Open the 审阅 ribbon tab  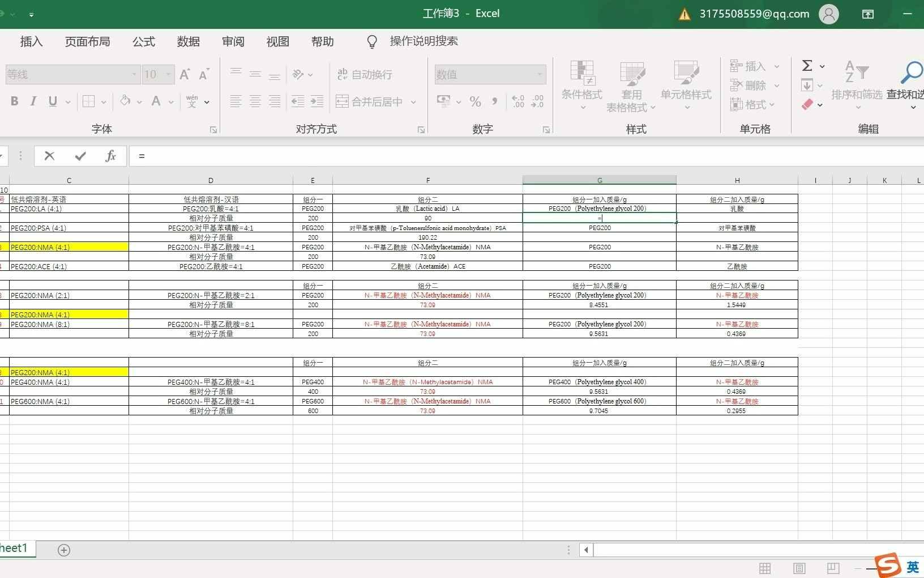click(233, 41)
